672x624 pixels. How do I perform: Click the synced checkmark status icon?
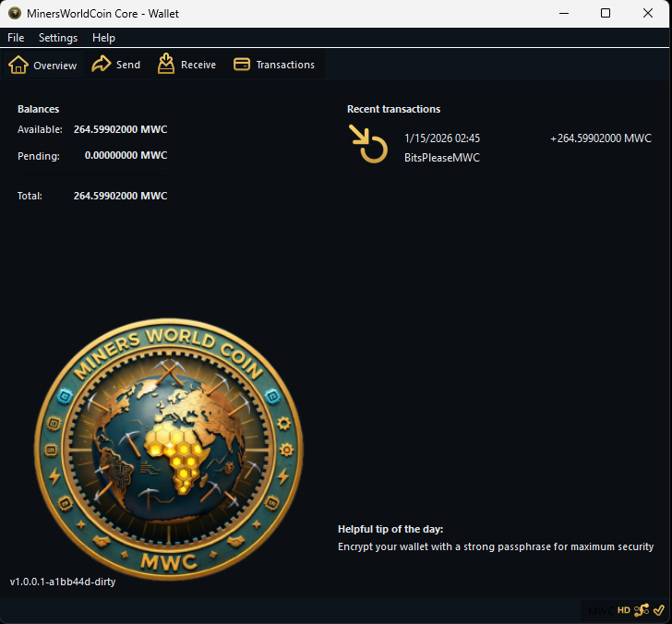pos(659,610)
